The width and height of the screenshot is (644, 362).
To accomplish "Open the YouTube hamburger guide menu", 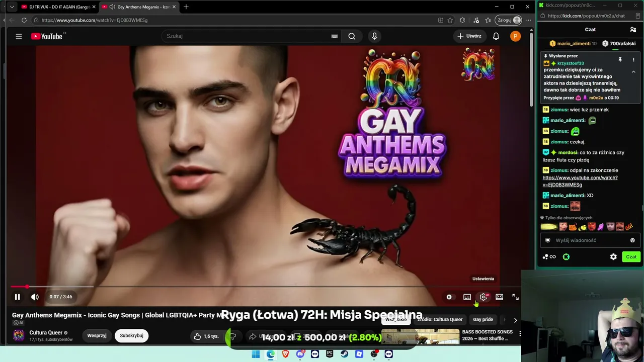I will (x=19, y=36).
